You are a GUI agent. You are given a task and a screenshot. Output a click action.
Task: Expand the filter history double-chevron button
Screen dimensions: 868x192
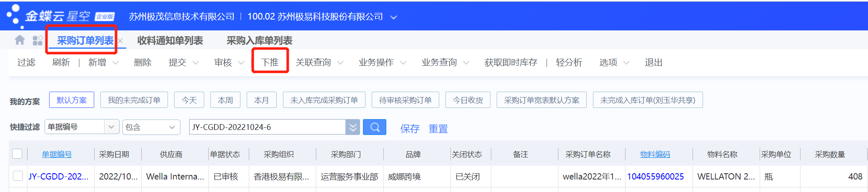coord(353,127)
